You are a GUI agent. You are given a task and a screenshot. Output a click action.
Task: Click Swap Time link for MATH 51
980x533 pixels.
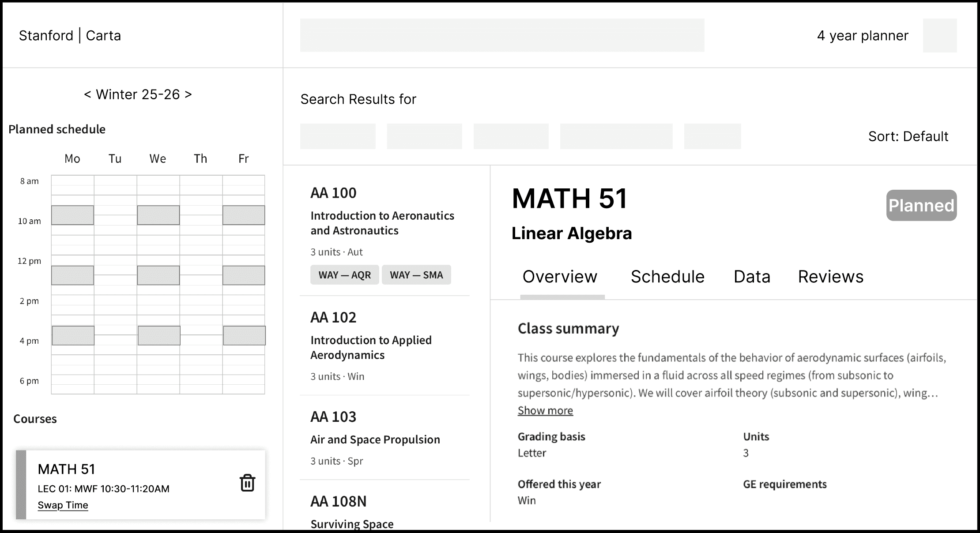click(x=63, y=505)
